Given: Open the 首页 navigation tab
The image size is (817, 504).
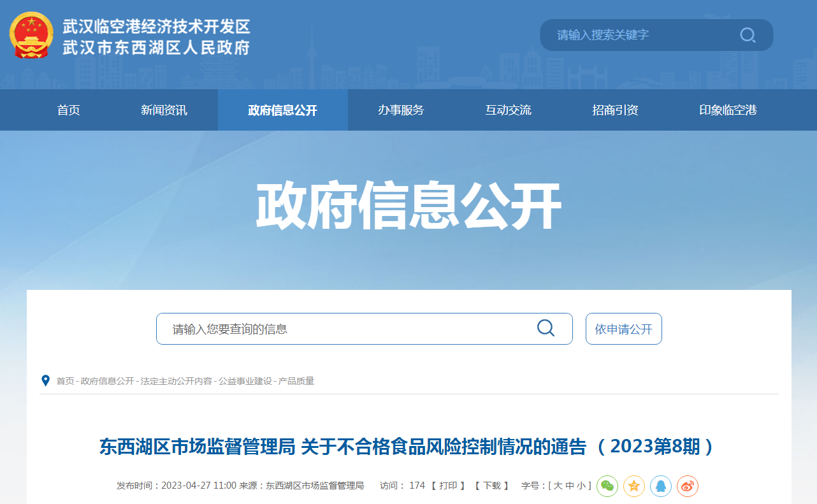Looking at the screenshot, I should point(69,110).
